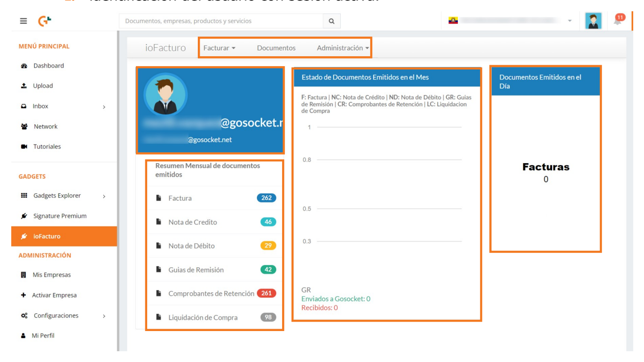644x362 pixels.
Task: Click the Nota de Credito document icon
Action: [x=159, y=222]
